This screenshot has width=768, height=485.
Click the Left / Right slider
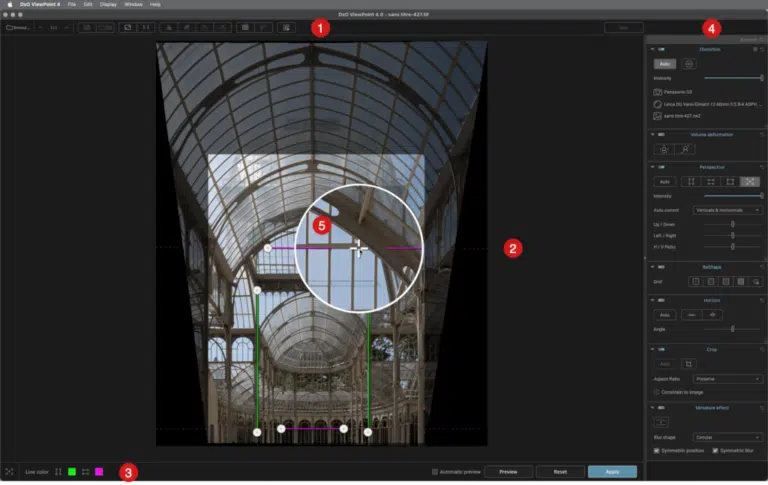coord(733,236)
